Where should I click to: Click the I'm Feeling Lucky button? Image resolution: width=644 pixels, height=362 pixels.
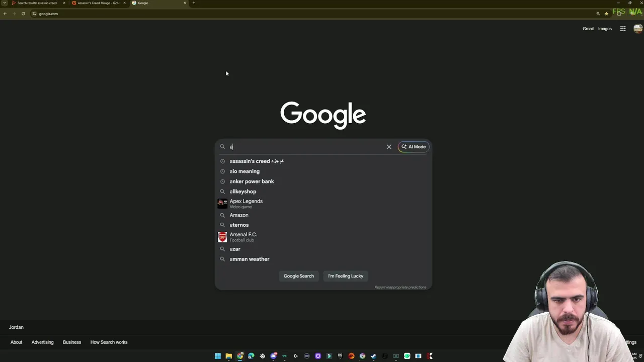tap(346, 276)
